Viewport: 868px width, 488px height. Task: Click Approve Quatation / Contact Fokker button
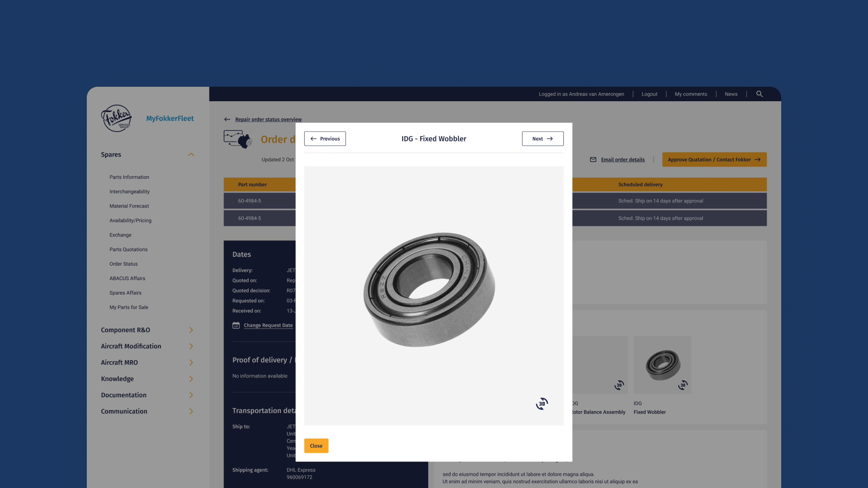[714, 160]
